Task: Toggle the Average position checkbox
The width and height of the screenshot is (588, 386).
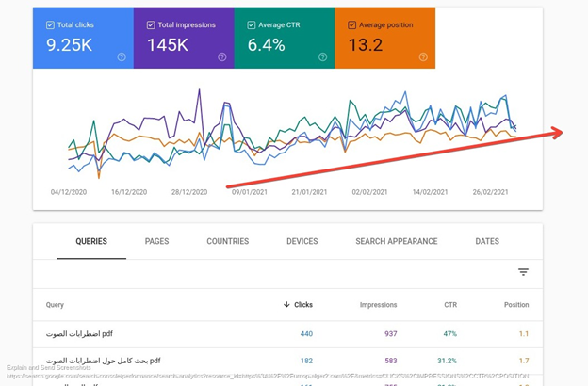Action: click(351, 25)
